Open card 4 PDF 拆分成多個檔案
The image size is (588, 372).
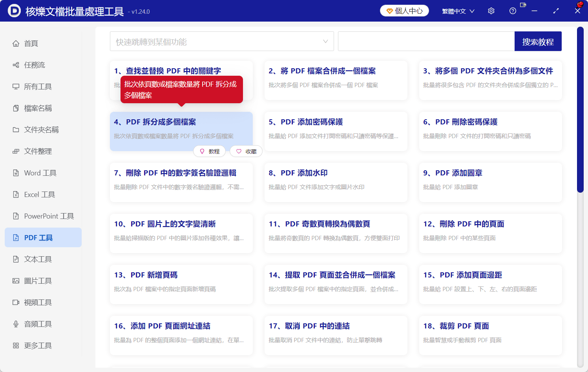point(181,131)
